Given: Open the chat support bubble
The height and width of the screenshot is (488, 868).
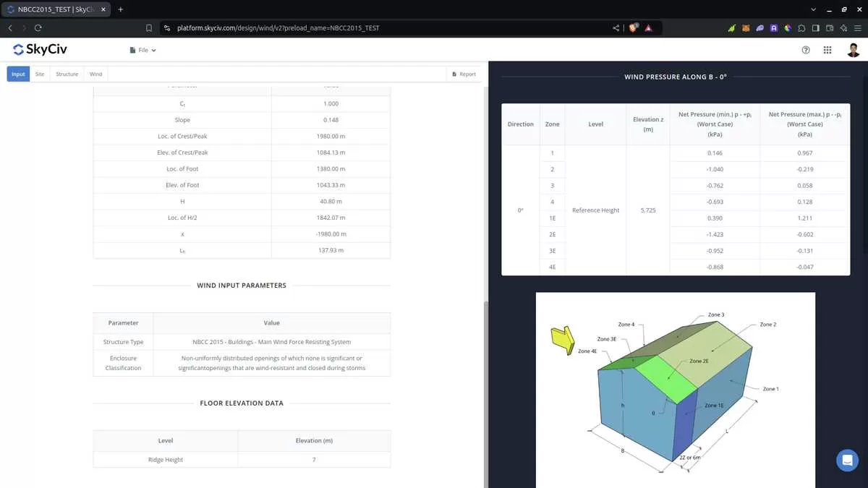Looking at the screenshot, I should tap(846, 460).
